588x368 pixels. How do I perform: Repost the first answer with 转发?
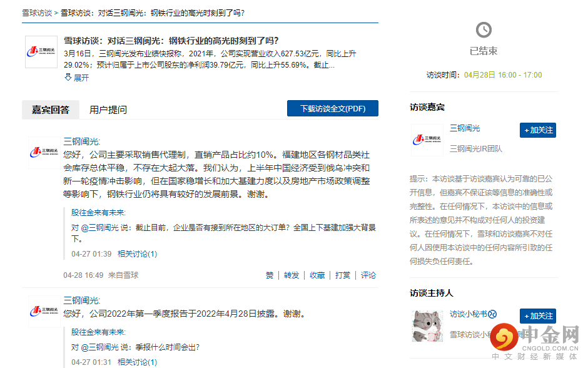coord(291,275)
